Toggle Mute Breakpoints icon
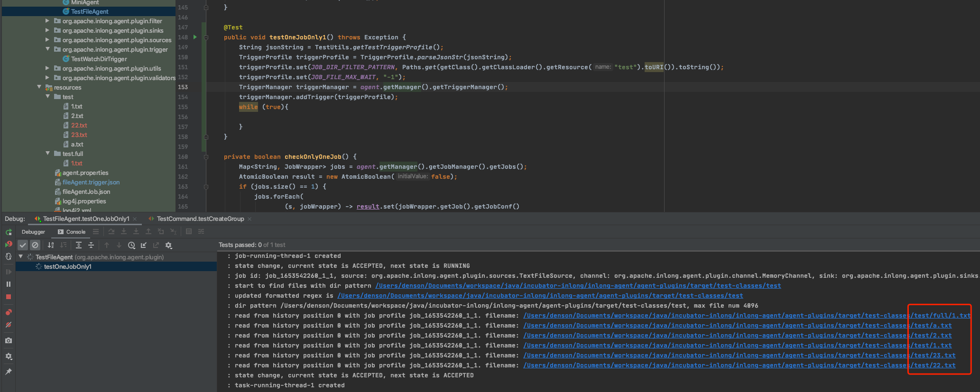 click(9, 325)
